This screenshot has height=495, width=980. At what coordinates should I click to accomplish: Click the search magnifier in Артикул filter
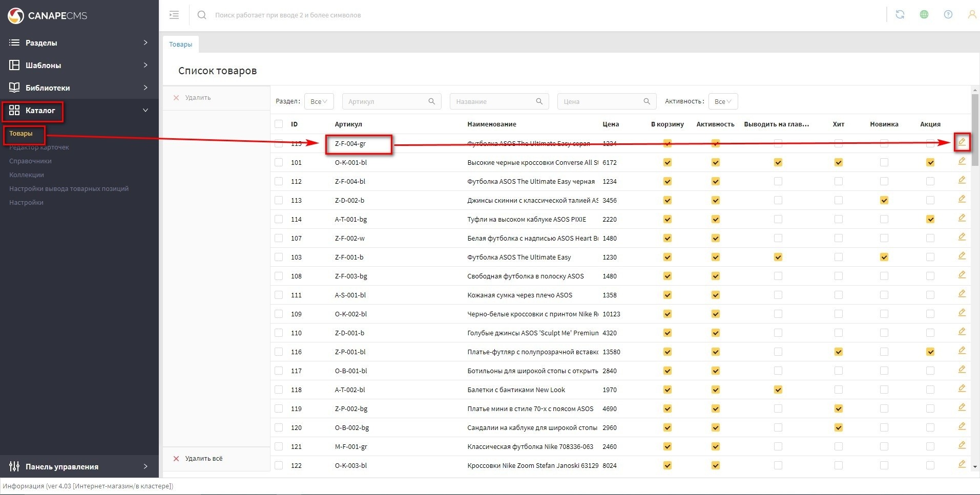pyautogui.click(x=431, y=101)
